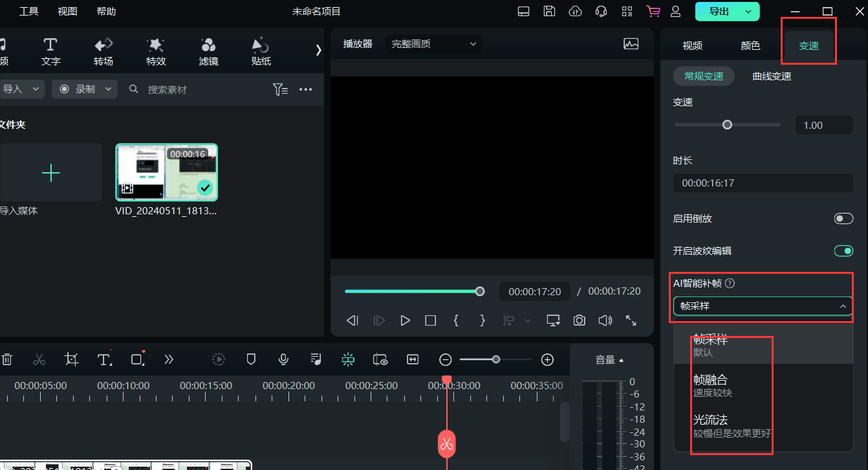This screenshot has width=868, height=470.
Task: Open the 完整画质 playback quality dropdown
Action: tap(434, 43)
